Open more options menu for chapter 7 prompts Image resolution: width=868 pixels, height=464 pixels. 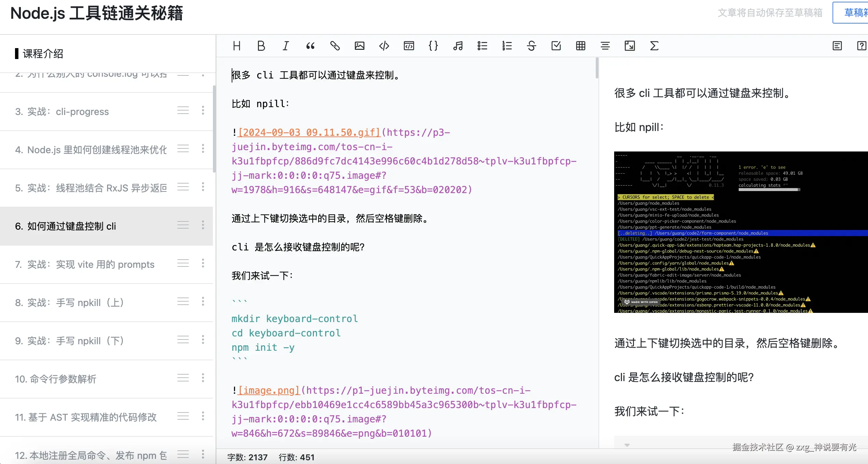tap(203, 263)
